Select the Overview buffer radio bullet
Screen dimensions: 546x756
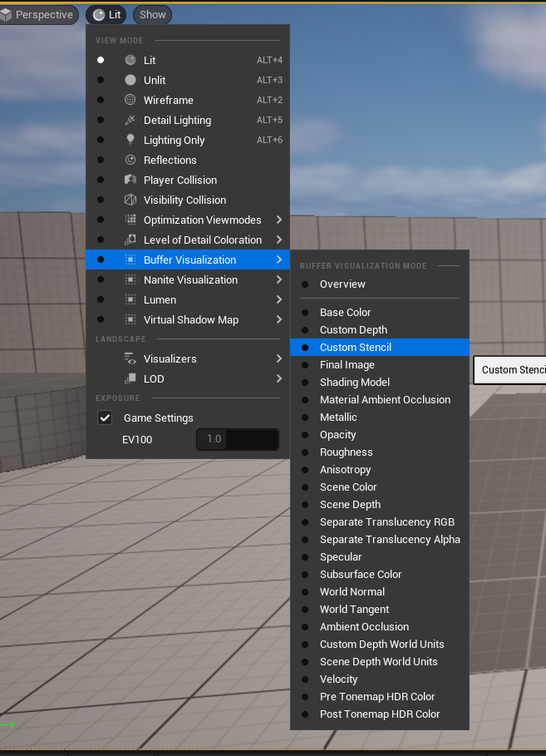click(305, 284)
